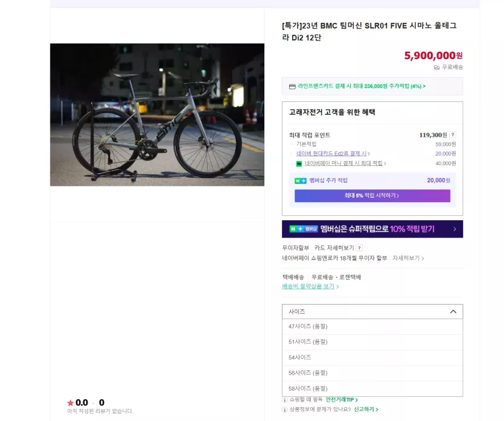Click the BMC bicycle product photo

[x=157, y=115]
